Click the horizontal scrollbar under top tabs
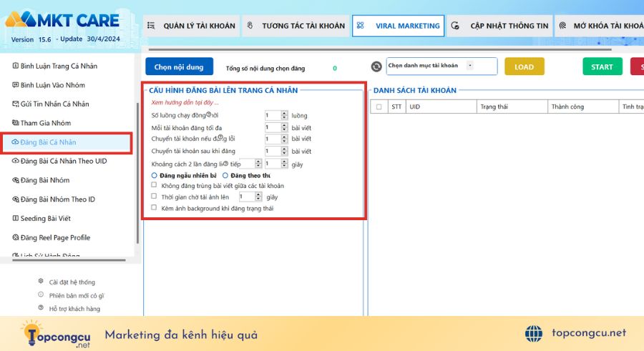Image resolution: width=644 pixels, height=351 pixels. pos(380,49)
